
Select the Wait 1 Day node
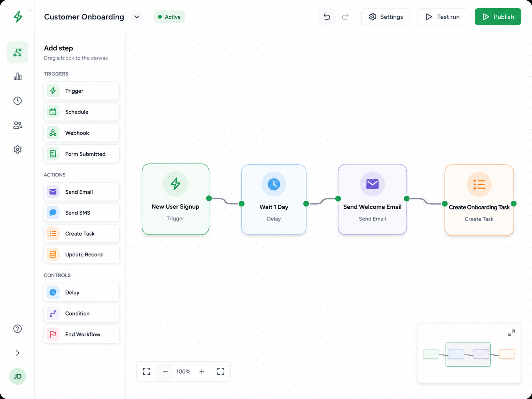click(274, 199)
